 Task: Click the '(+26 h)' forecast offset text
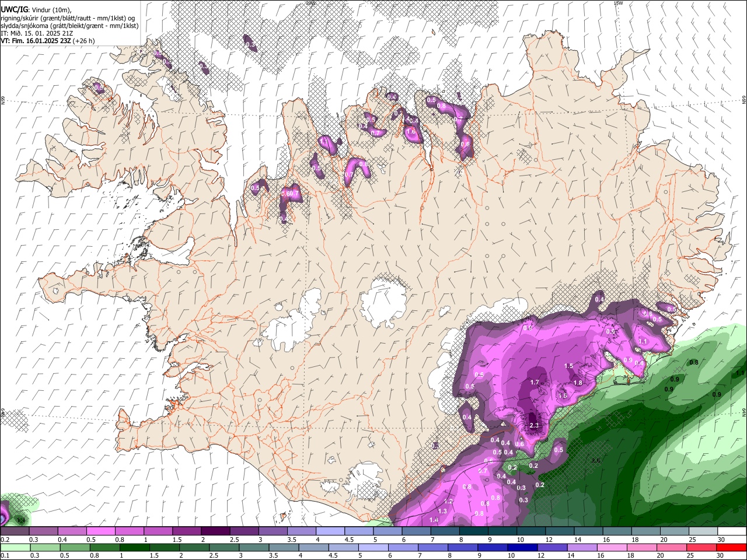[83, 41]
